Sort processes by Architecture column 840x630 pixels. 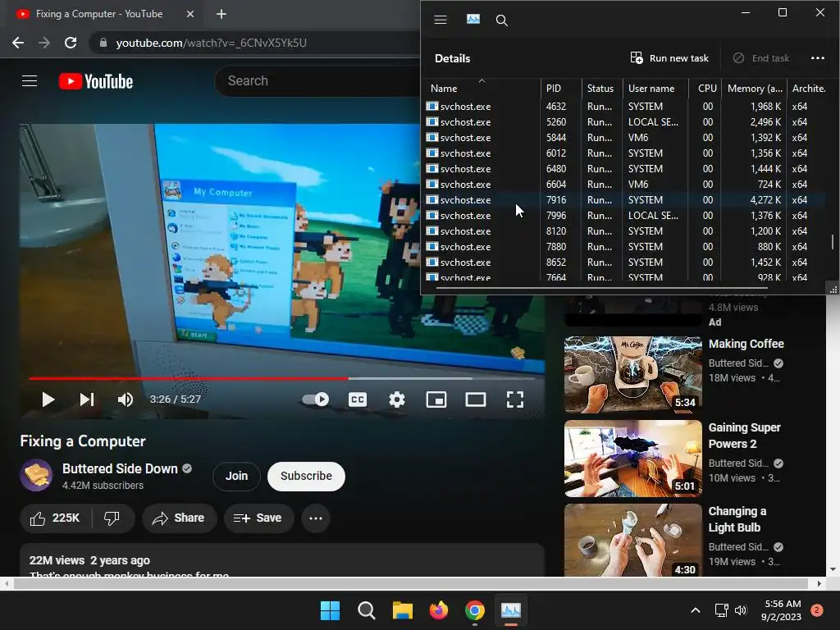point(808,89)
